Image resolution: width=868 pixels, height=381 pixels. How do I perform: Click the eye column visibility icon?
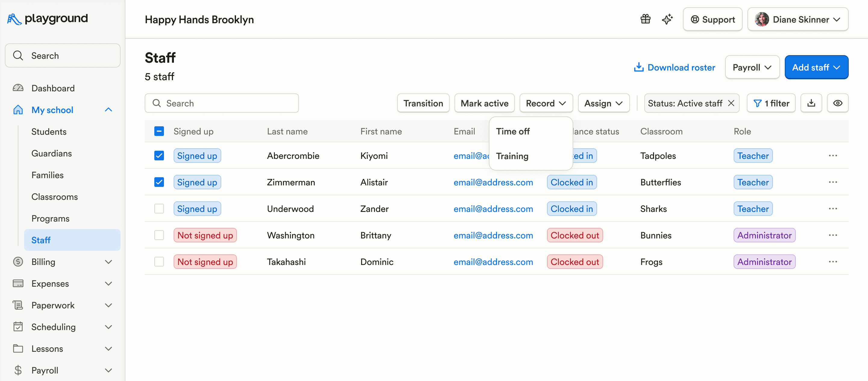pos(837,103)
